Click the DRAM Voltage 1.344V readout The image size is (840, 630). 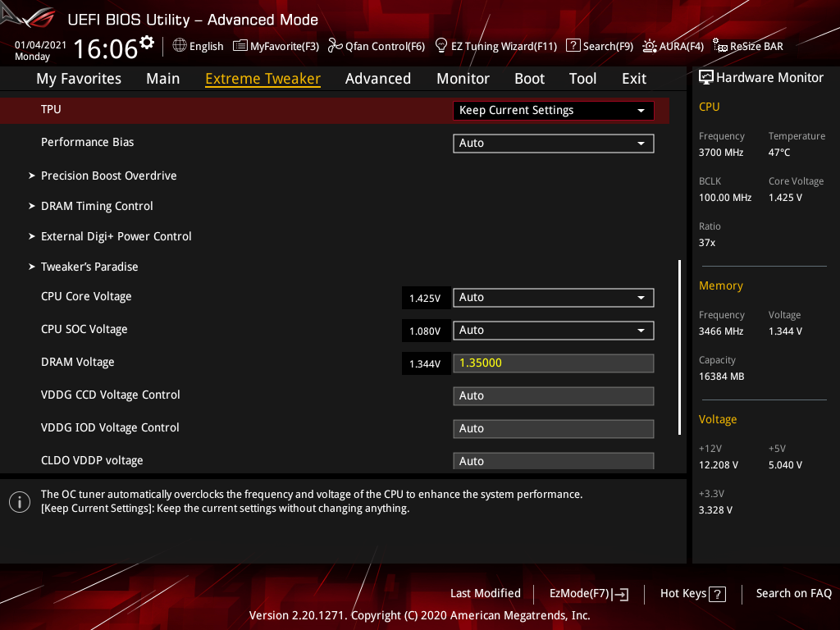(425, 363)
